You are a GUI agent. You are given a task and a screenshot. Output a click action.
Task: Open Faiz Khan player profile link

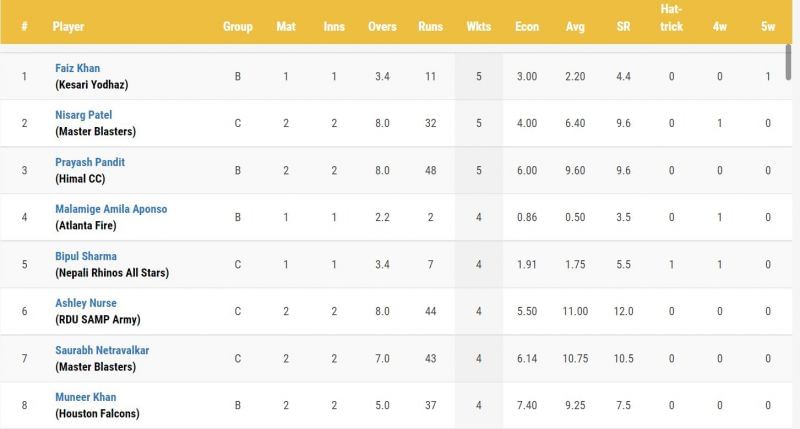pos(78,68)
